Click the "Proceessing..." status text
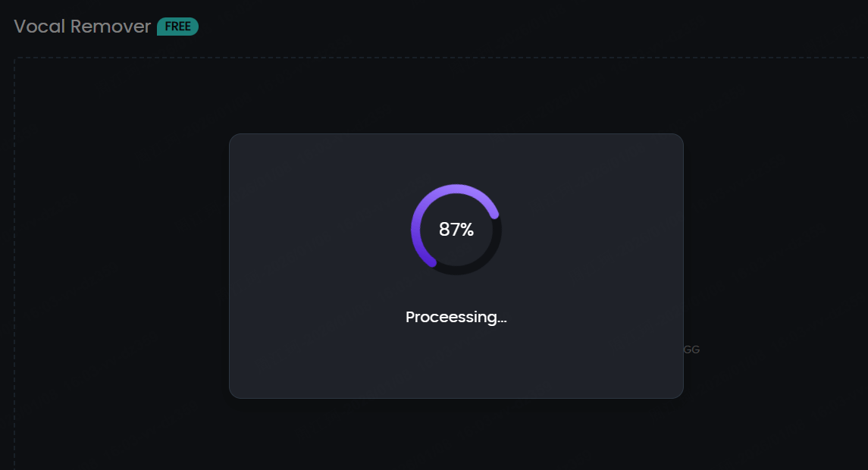Image resolution: width=868 pixels, height=470 pixels. (456, 317)
